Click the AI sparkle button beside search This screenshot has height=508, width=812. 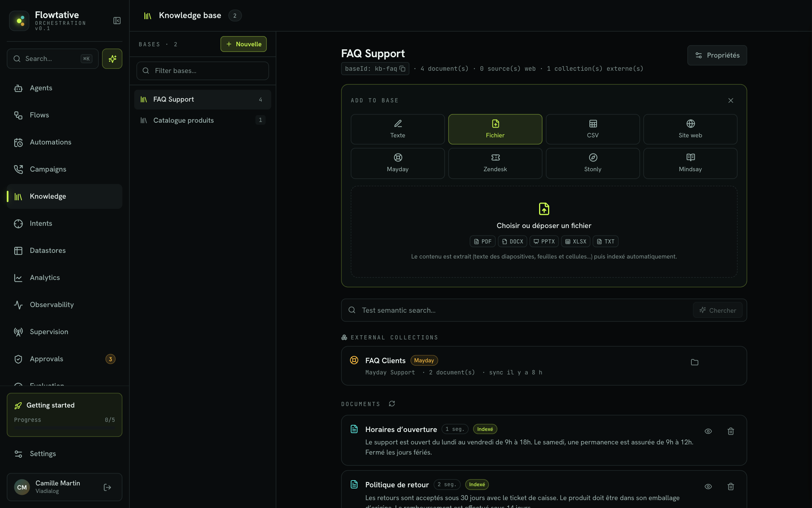[112, 59]
